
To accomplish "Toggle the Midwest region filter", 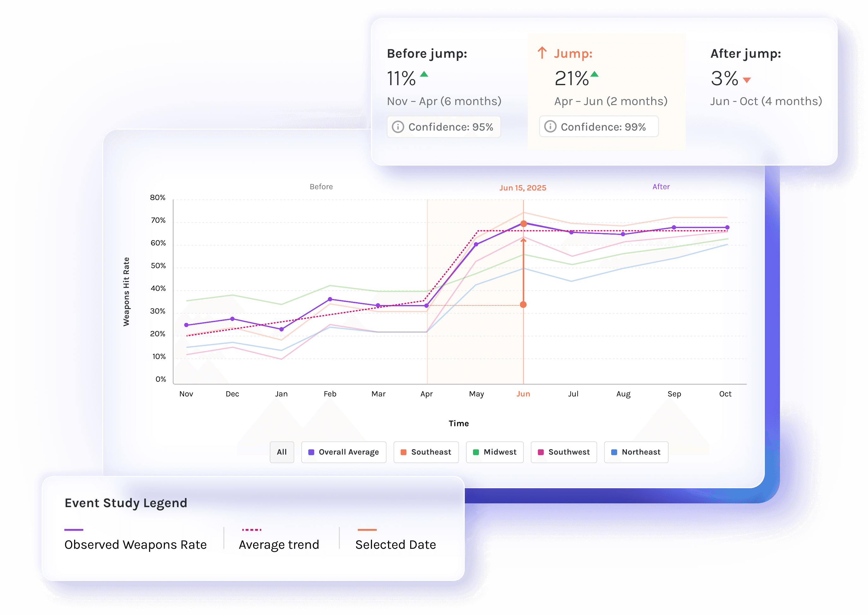I will (x=494, y=452).
